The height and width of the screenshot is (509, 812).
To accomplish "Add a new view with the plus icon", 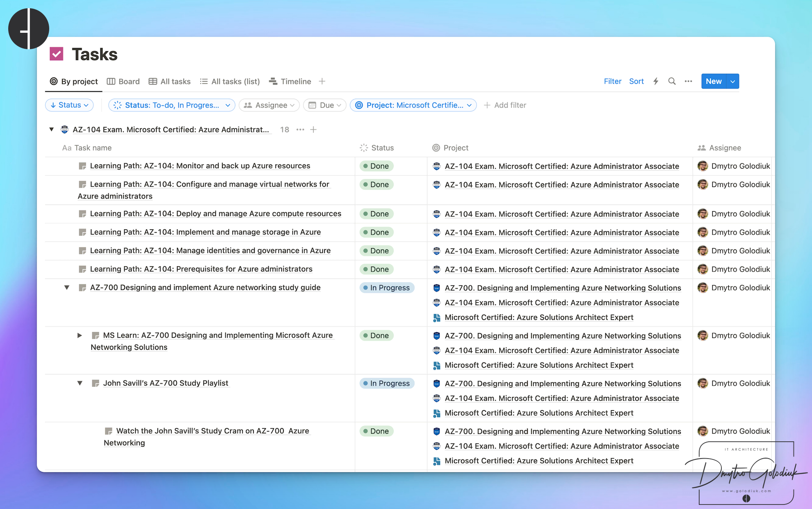I will click(x=322, y=81).
